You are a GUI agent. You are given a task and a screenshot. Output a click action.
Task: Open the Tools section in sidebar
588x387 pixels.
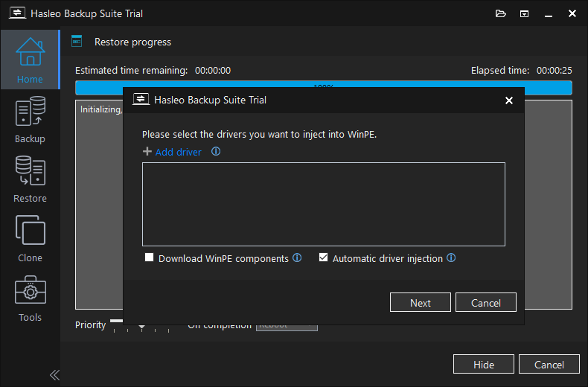point(30,298)
